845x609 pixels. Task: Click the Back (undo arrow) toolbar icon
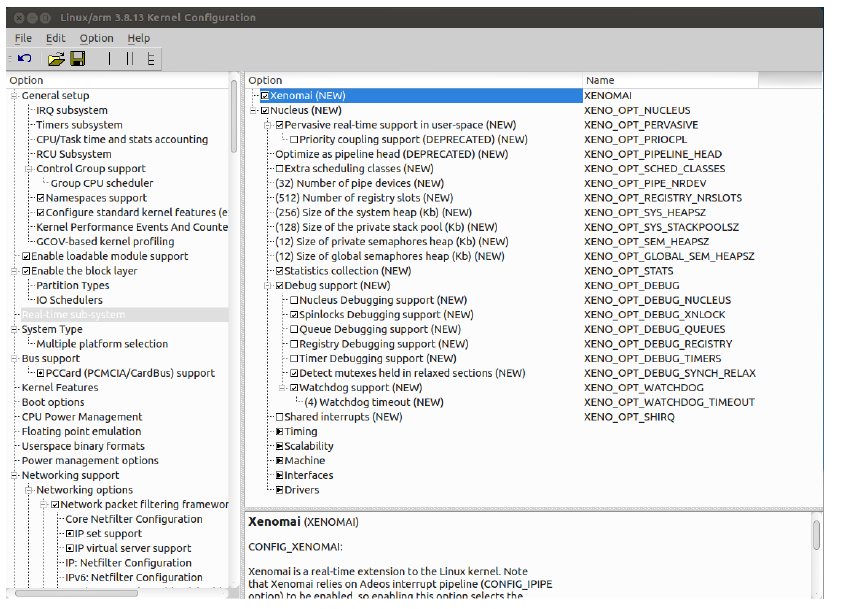pyautogui.click(x=24, y=59)
